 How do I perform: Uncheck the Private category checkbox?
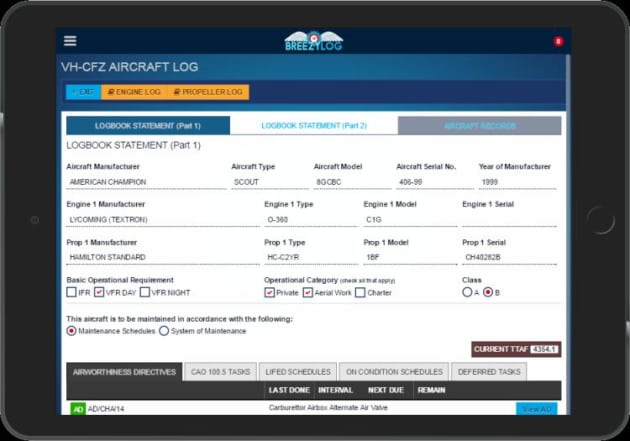click(x=270, y=292)
